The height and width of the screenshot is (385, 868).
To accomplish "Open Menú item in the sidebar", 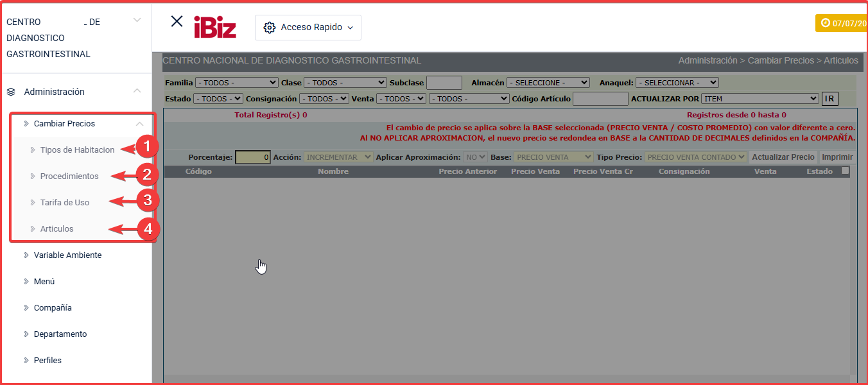I will (x=44, y=281).
